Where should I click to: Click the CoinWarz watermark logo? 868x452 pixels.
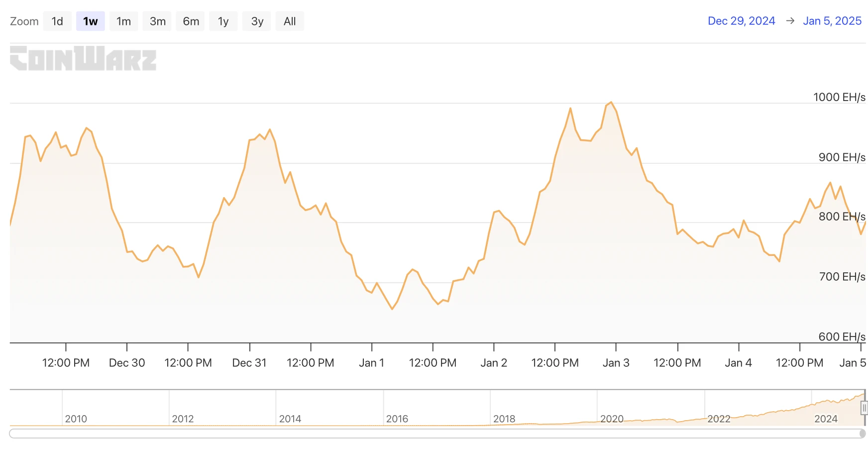83,59
